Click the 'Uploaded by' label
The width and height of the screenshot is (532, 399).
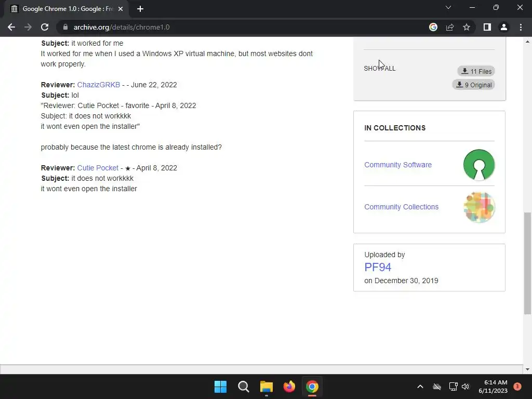click(x=385, y=255)
